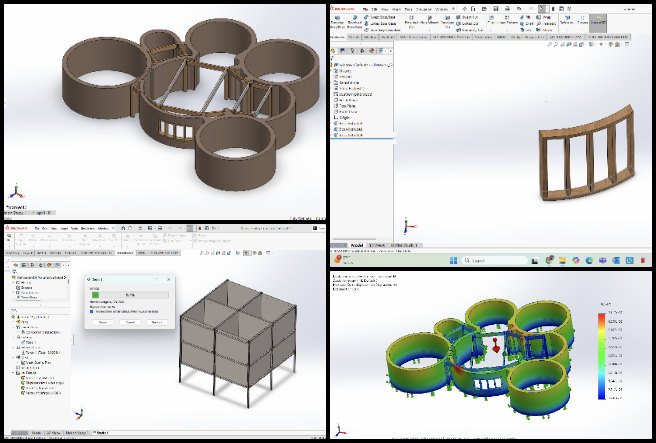Select Top Plane in the part feature tree

point(347,106)
